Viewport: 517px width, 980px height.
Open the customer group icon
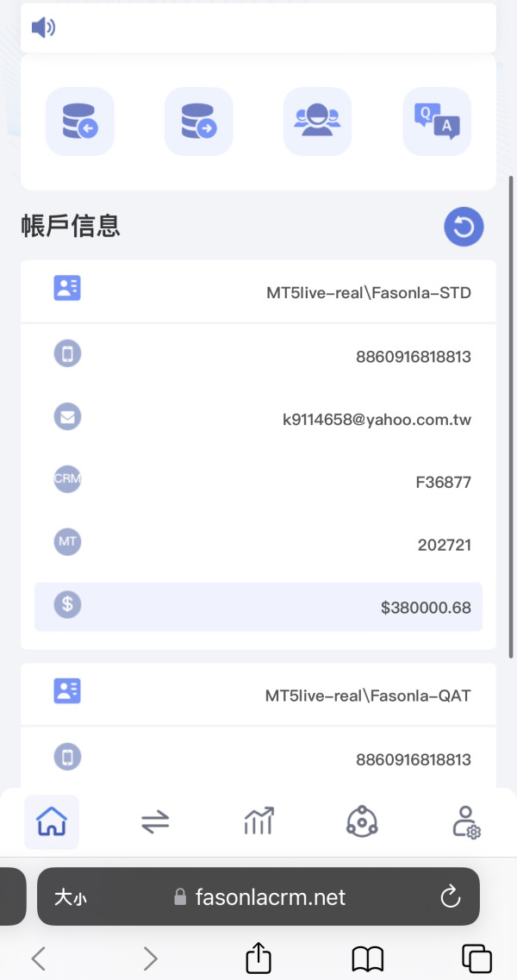click(317, 122)
